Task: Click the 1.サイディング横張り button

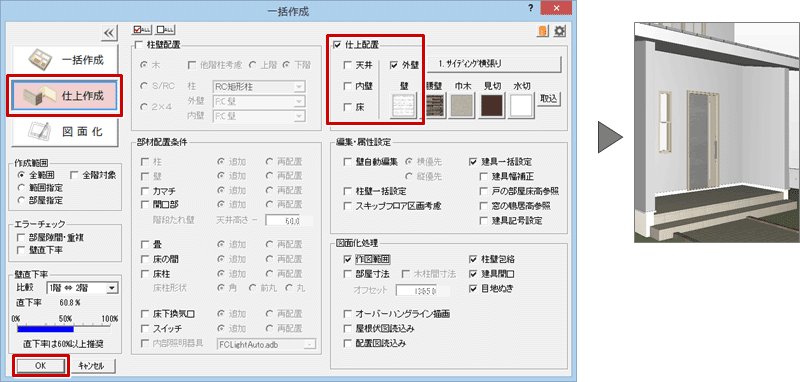Action: [492, 64]
